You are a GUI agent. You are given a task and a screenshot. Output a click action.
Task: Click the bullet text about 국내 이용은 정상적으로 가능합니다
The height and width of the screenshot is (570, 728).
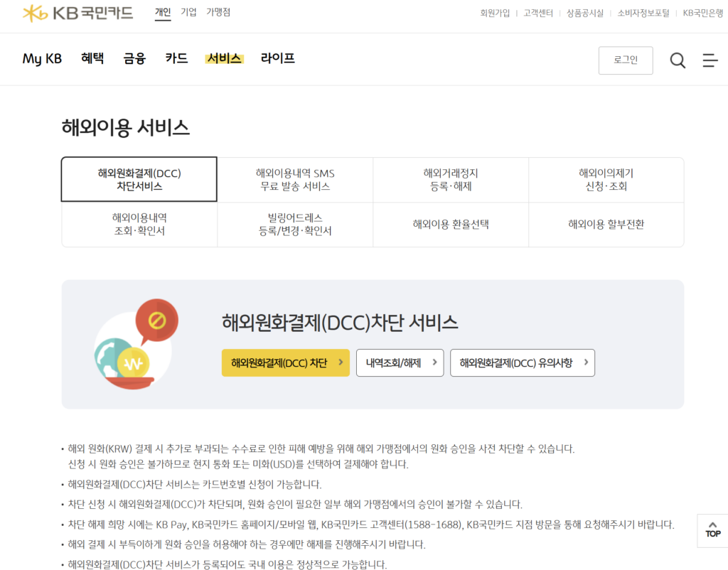[227, 564]
